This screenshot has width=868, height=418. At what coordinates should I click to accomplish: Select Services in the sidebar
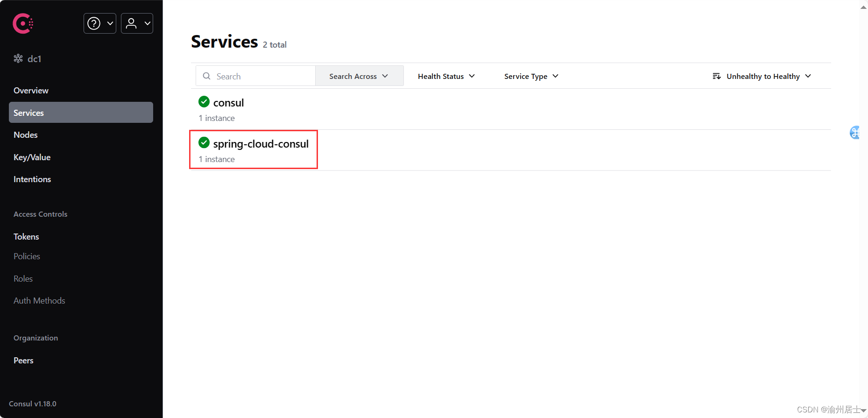[81, 113]
